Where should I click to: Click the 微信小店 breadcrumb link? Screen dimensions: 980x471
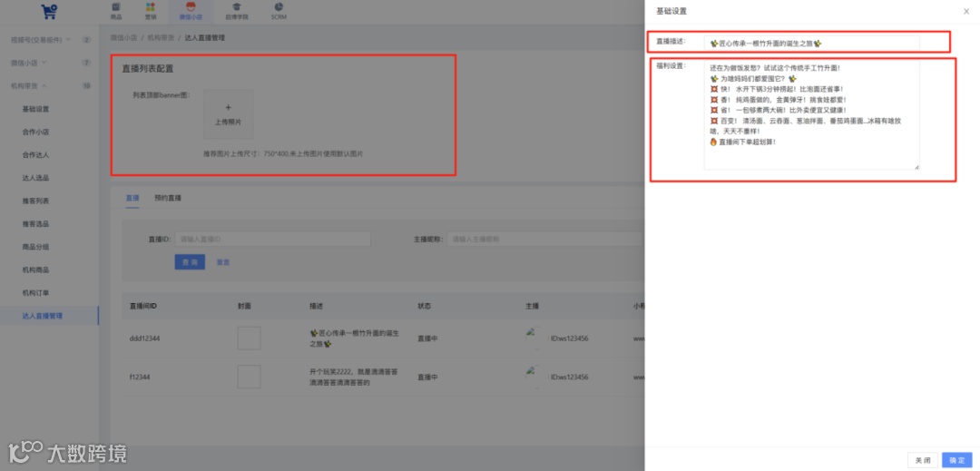pyautogui.click(x=123, y=37)
